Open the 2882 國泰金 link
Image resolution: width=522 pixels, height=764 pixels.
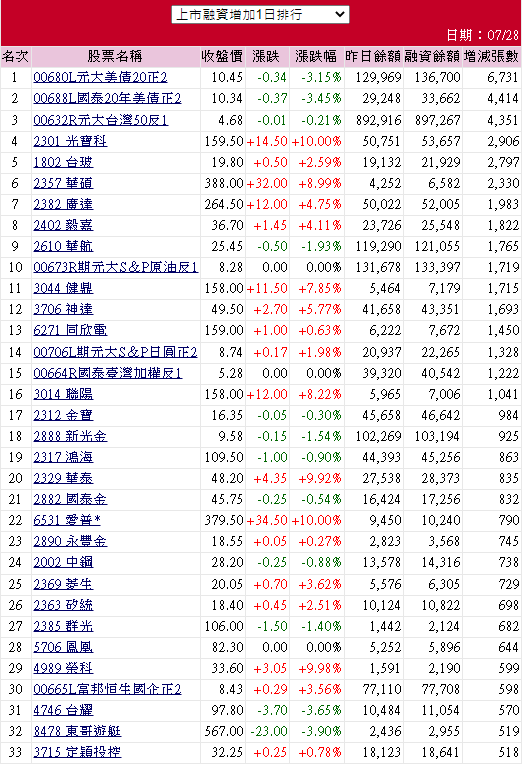click(x=70, y=499)
